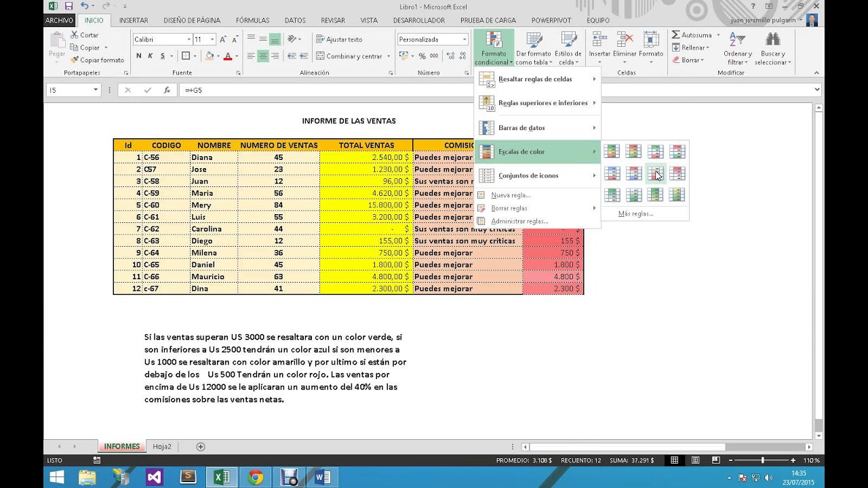
Task: Open Estilos de celda gallery
Action: pos(568,41)
